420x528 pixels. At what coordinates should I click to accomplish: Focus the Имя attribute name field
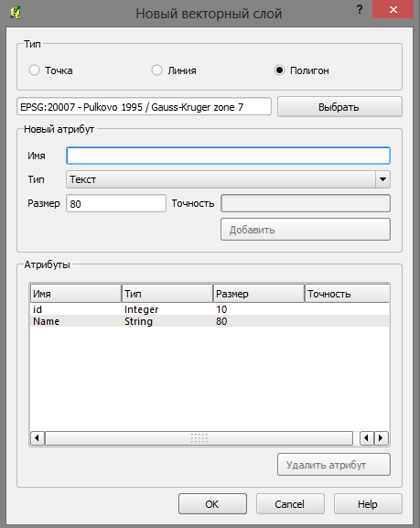point(229,156)
